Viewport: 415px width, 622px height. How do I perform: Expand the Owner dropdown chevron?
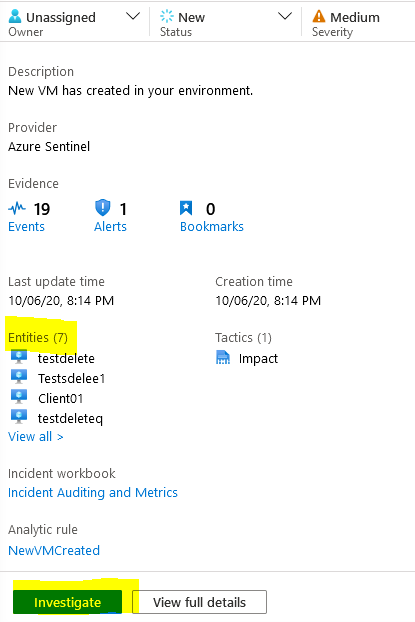tap(133, 17)
